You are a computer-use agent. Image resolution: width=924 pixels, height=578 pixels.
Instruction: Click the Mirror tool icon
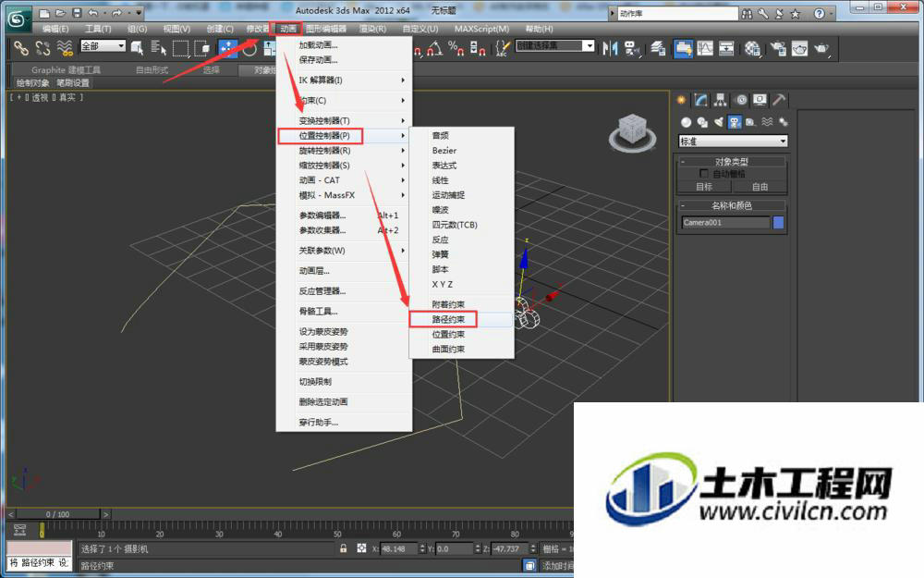coord(611,48)
